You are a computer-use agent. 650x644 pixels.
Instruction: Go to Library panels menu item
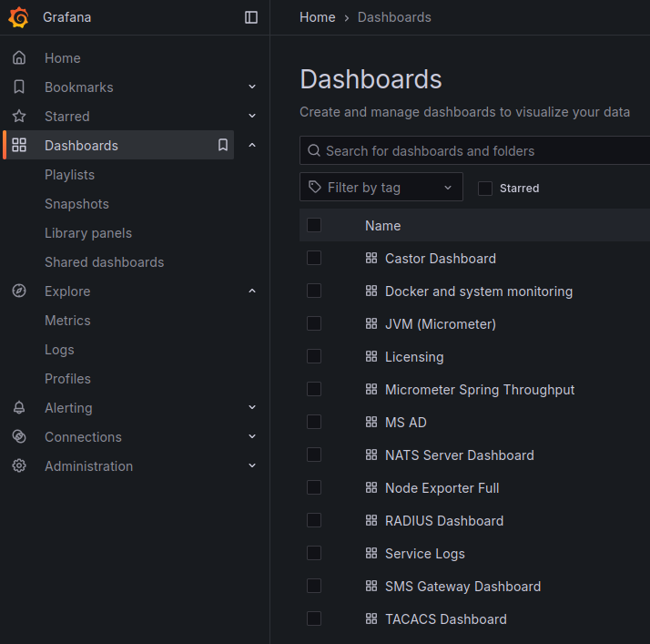click(88, 233)
